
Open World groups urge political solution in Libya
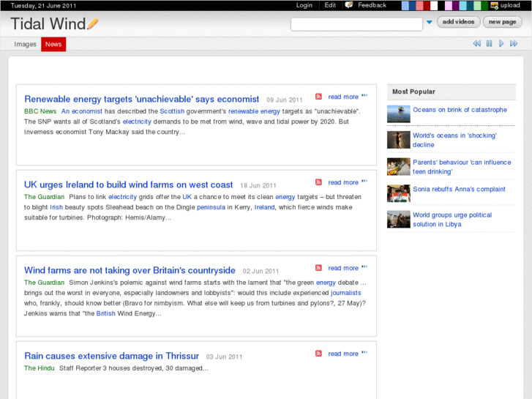point(452,220)
